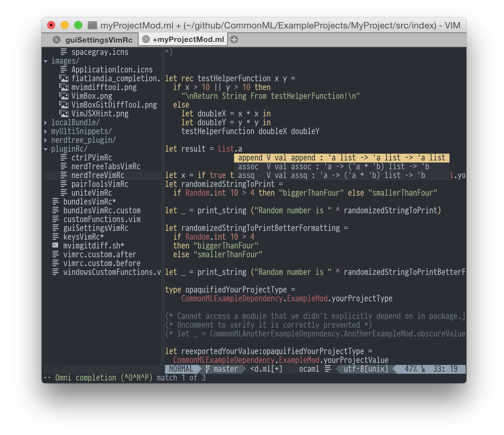Click the Omni completion message in the command line
504x435 pixels.
click(124, 378)
